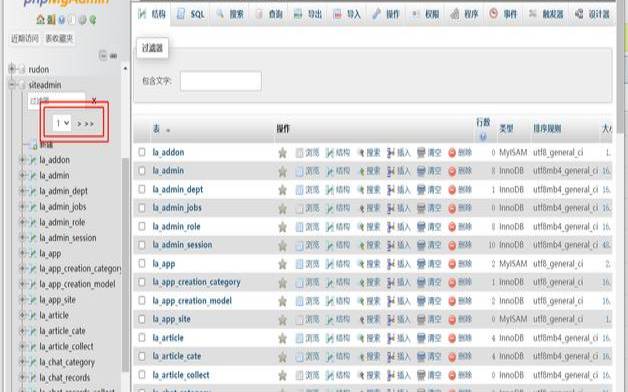This screenshot has width=628, height=392.
Task: Click 新建 new table tree item
Action: tap(46, 145)
